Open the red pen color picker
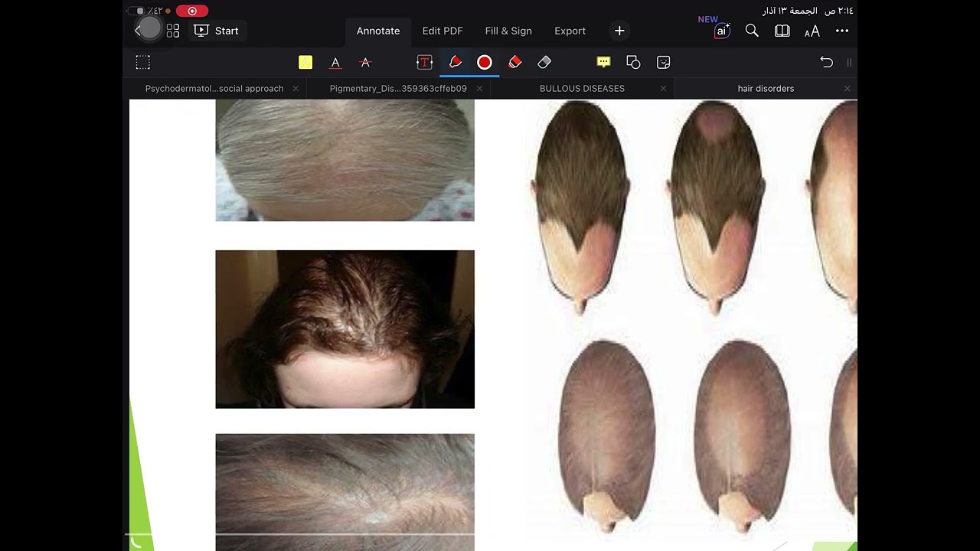Image resolution: width=980 pixels, height=551 pixels. (485, 62)
